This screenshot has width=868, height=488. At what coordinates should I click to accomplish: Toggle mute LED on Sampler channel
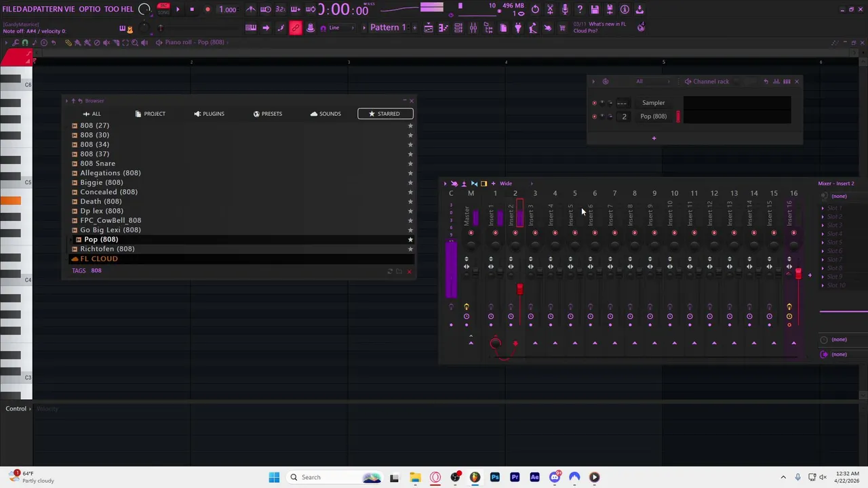pyautogui.click(x=595, y=103)
